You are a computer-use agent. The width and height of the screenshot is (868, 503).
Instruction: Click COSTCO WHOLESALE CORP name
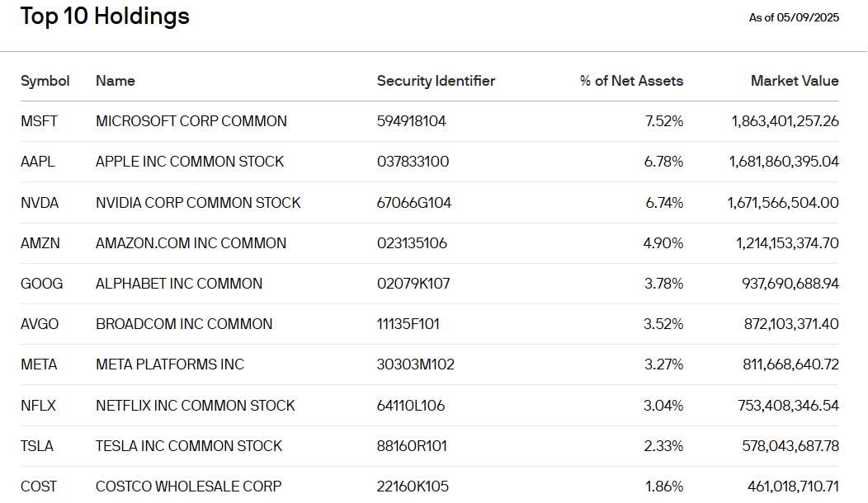[x=189, y=487]
